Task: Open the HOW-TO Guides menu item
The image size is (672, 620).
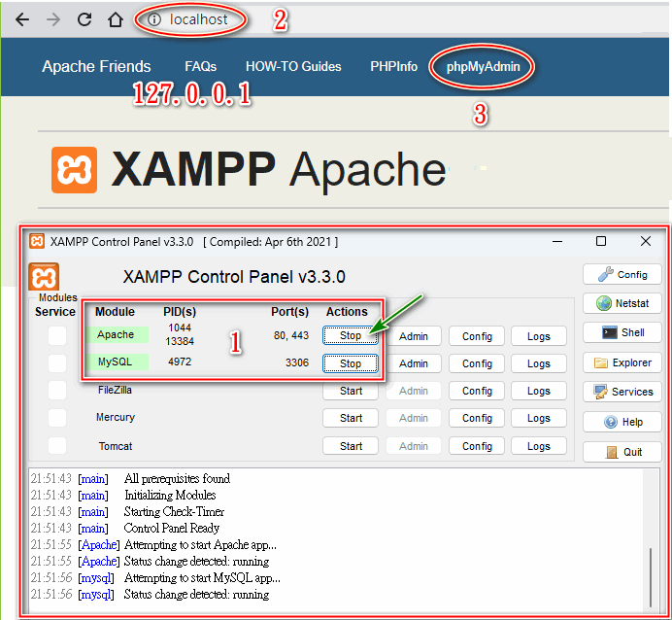Action: tap(293, 67)
